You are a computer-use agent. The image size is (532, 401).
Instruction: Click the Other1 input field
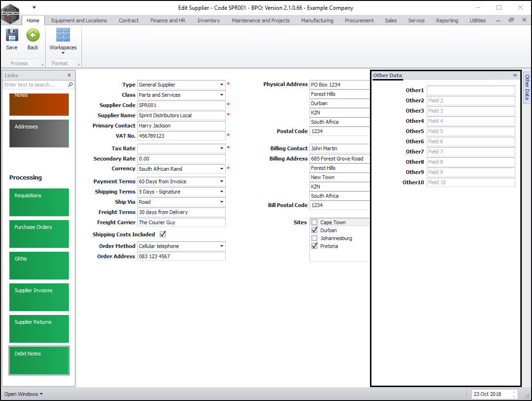471,90
